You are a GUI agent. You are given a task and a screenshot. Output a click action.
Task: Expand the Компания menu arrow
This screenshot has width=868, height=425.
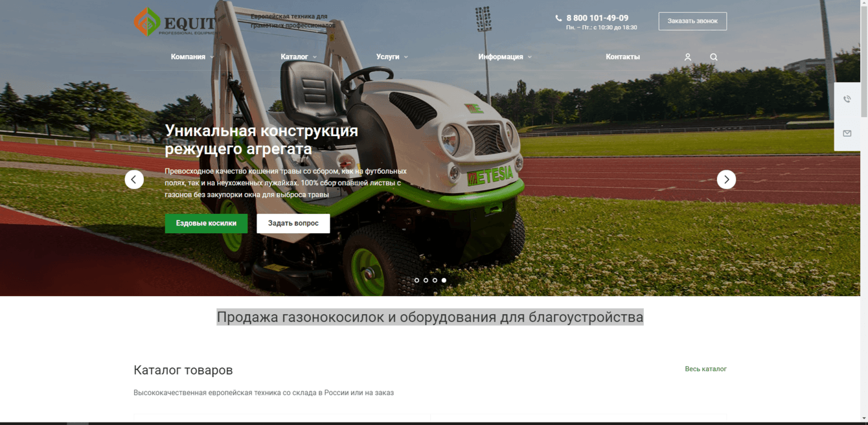point(212,58)
